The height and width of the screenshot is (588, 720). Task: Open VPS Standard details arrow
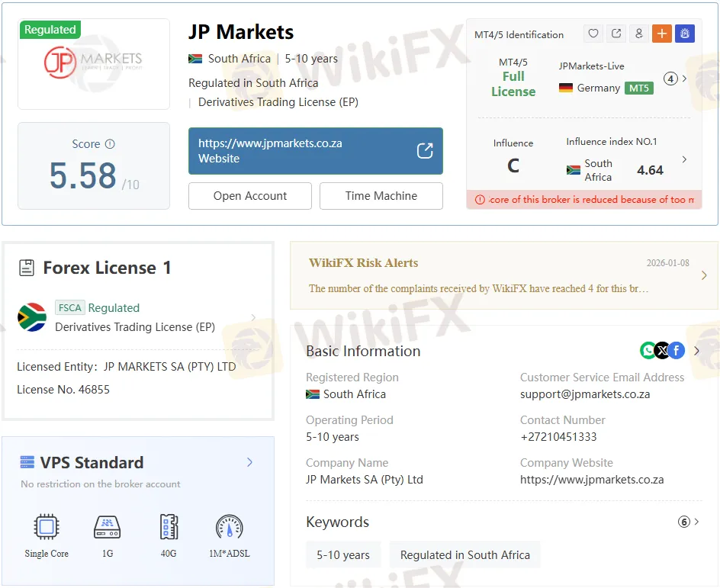tap(249, 462)
